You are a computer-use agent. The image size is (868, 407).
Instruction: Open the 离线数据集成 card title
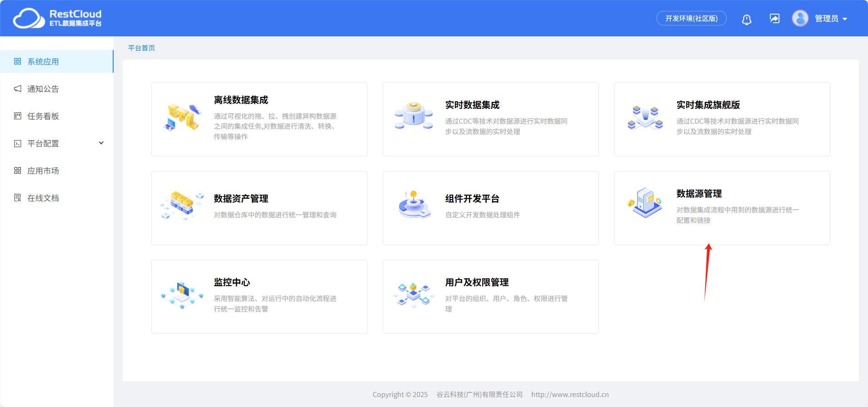tap(241, 100)
